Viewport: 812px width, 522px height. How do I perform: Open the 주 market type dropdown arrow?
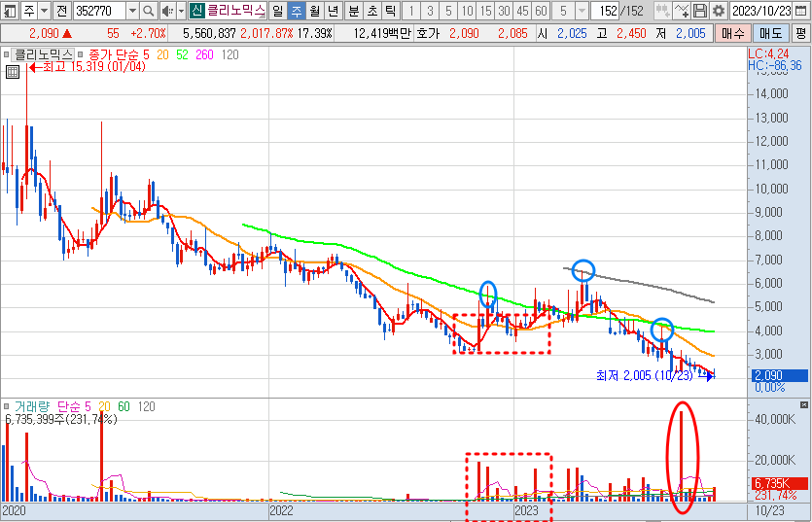pyautogui.click(x=45, y=11)
